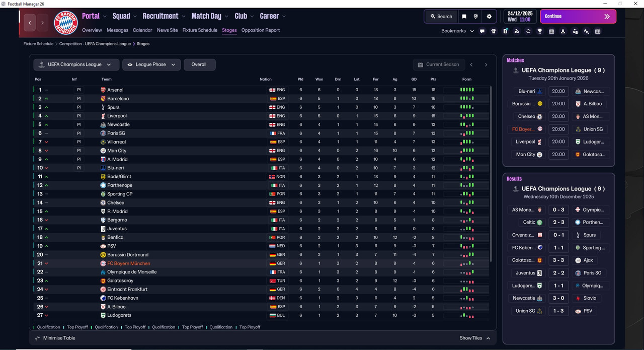Click the Juventus 2 - 2 Paris SG result
This screenshot has height=350, width=644.
click(558, 273)
